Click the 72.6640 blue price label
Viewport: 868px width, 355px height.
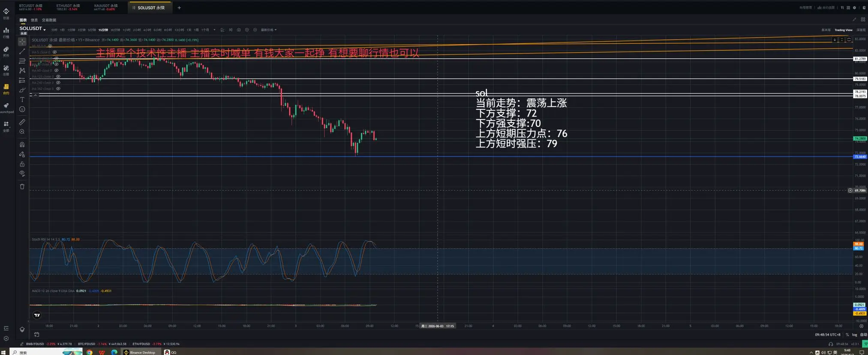coord(860,157)
